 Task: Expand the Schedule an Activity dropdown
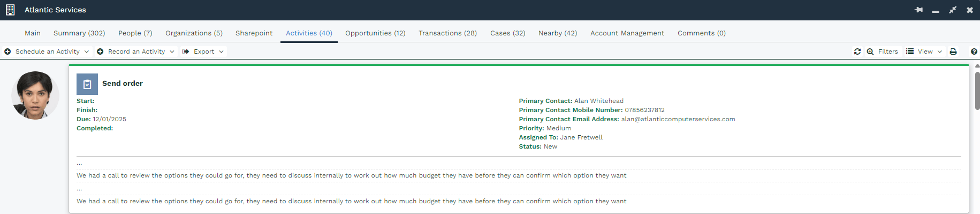click(47, 51)
